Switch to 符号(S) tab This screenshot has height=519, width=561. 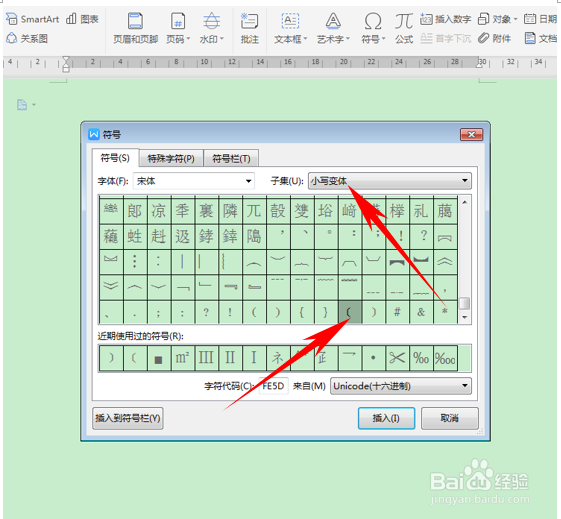[x=115, y=158]
